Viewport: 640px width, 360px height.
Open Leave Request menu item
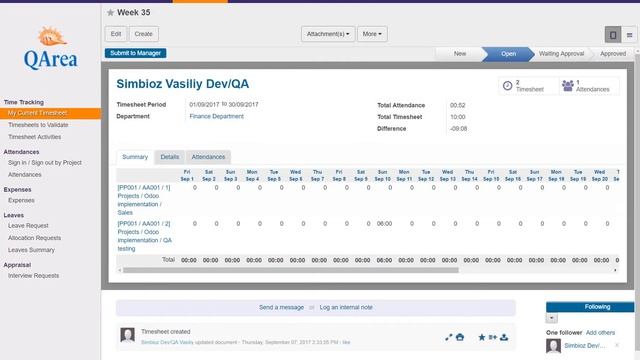pyautogui.click(x=28, y=226)
